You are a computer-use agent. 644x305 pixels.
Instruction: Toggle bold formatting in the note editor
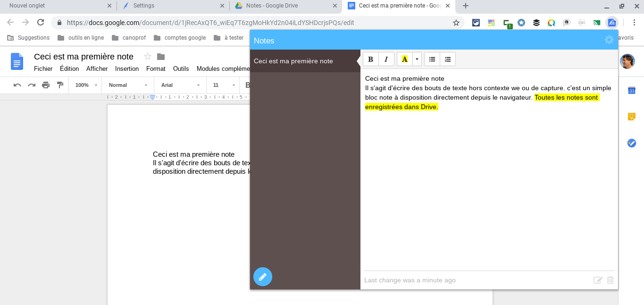pyautogui.click(x=370, y=59)
